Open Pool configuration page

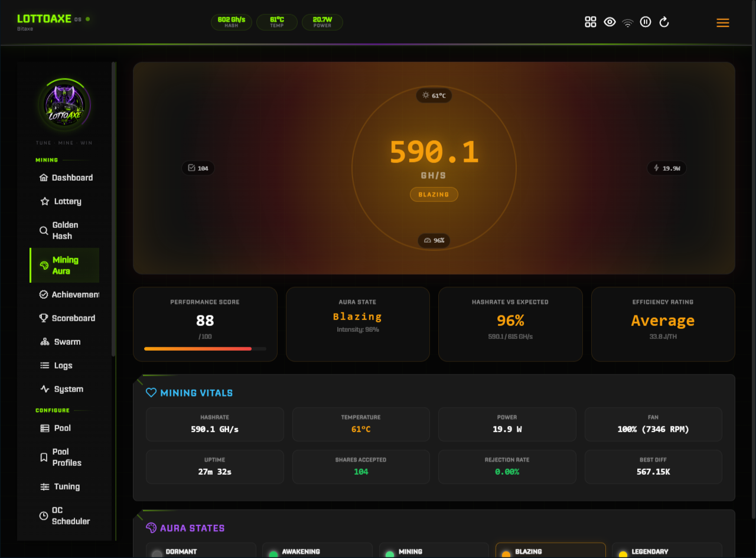64,428
